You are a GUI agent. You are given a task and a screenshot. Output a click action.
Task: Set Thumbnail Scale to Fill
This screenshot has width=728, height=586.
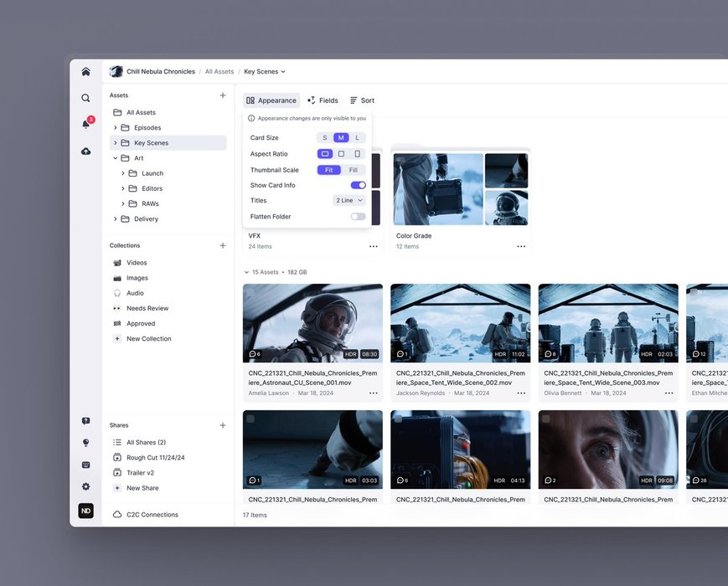click(x=354, y=170)
